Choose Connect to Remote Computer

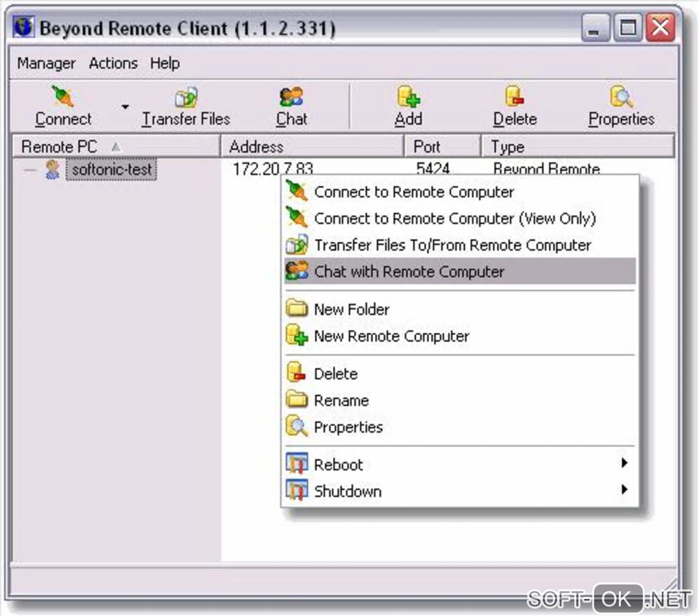point(460,192)
